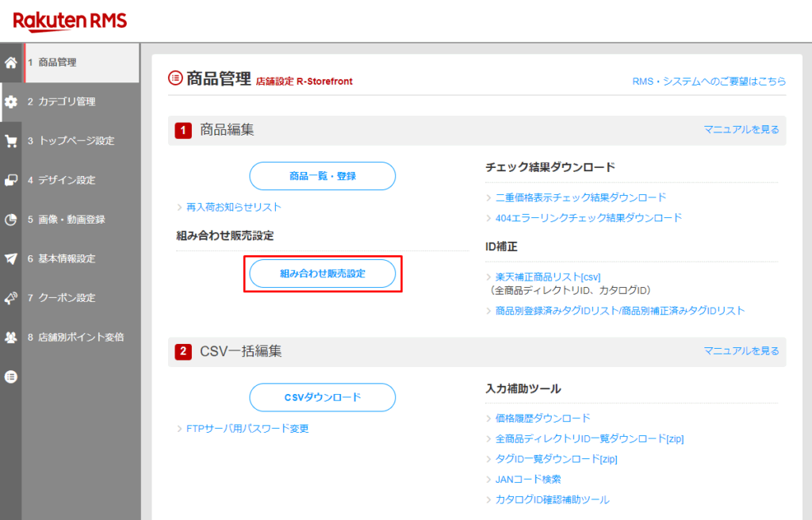Open 3 トップページ設定 menu item
This screenshot has height=520, width=812.
[x=80, y=141]
